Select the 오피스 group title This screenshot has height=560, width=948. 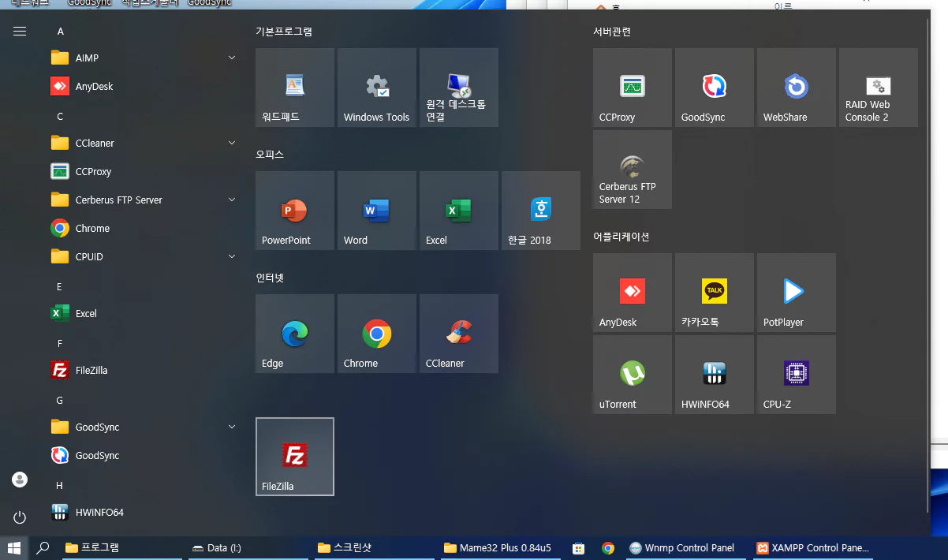click(x=270, y=155)
